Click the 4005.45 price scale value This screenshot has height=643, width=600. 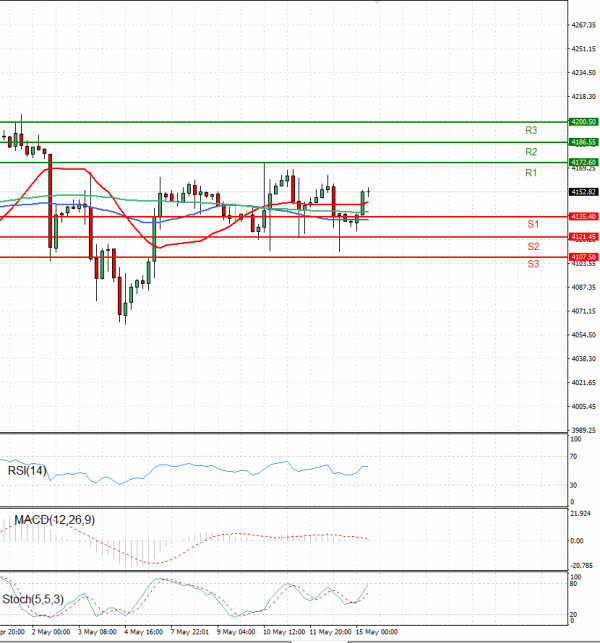(x=584, y=406)
